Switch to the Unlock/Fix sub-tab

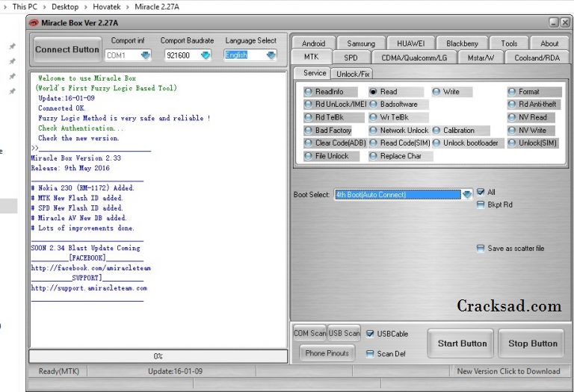point(353,74)
